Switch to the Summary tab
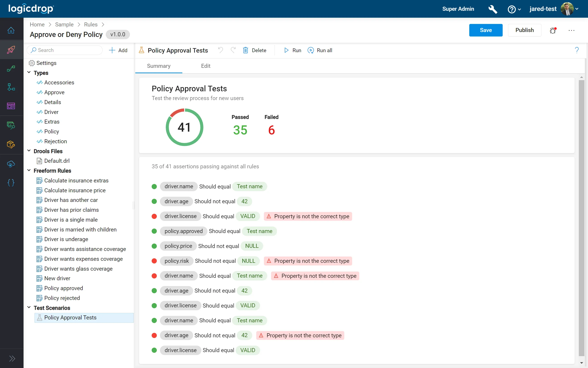Screen dimensions: 588x368 (x=159, y=66)
